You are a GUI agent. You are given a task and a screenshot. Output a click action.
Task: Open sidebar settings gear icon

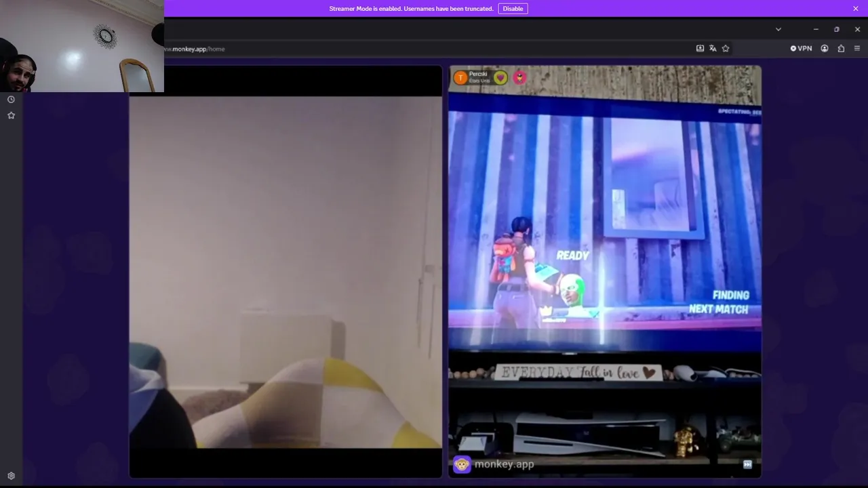tap(11, 476)
